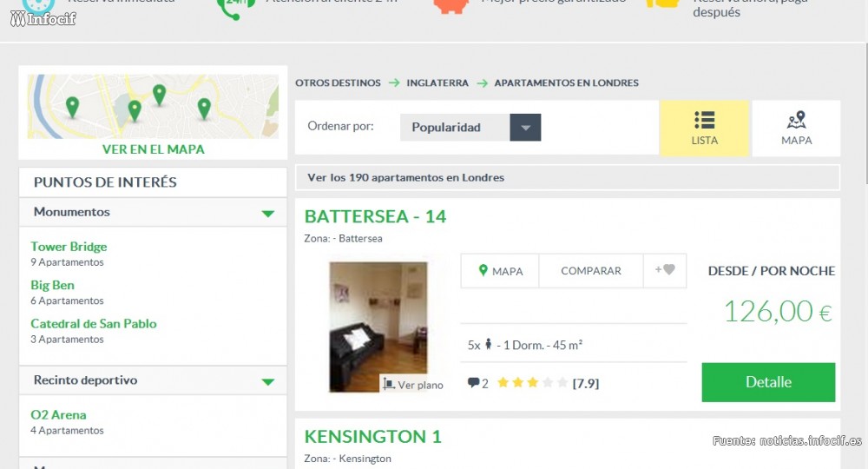Add Battersea 14 to favorites heart icon
868x469 pixels.
click(x=665, y=270)
